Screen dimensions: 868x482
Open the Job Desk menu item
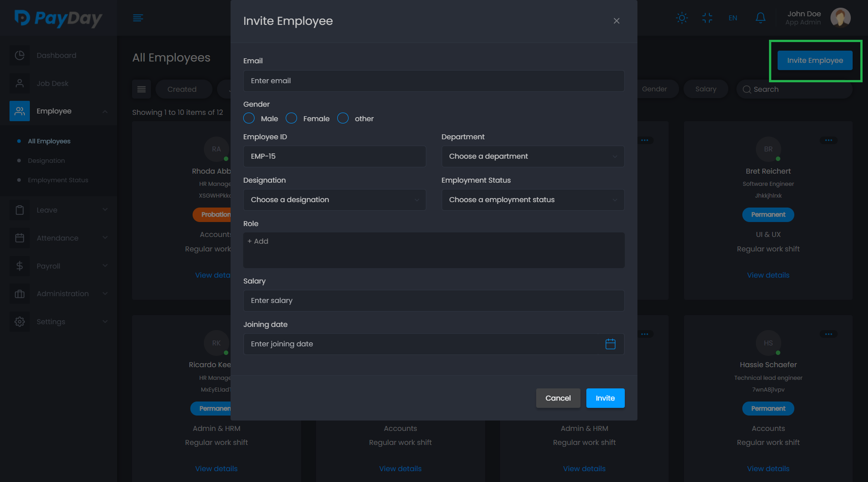point(52,83)
